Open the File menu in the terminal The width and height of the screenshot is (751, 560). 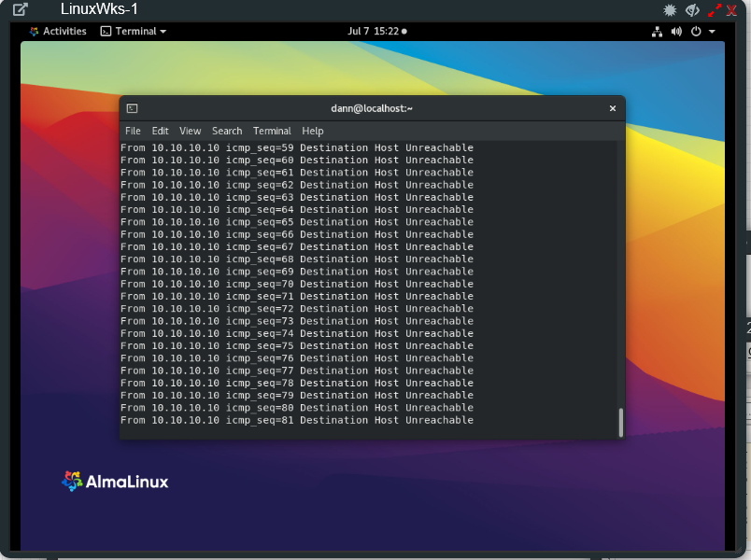point(133,131)
